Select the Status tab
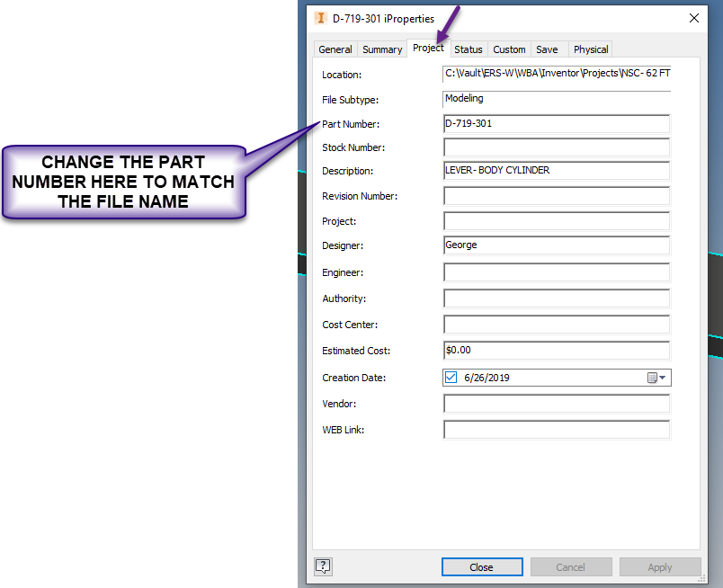This screenshot has height=588, width=723. [468, 49]
